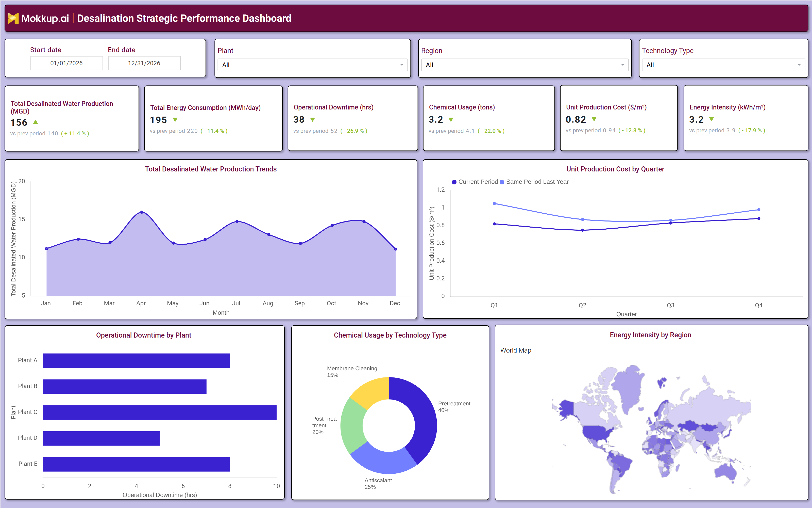Click the November data point on production trend
The height and width of the screenshot is (508, 812).
(364, 221)
